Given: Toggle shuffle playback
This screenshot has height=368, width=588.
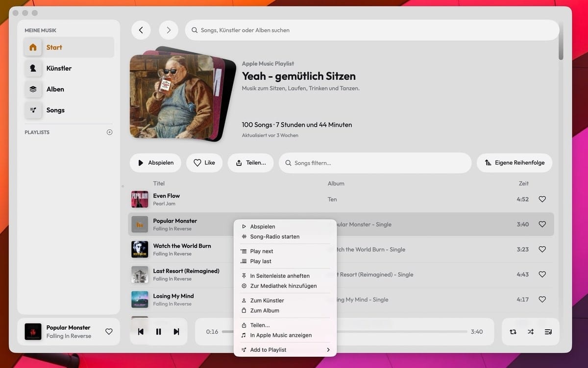Looking at the screenshot, I should [x=531, y=332].
